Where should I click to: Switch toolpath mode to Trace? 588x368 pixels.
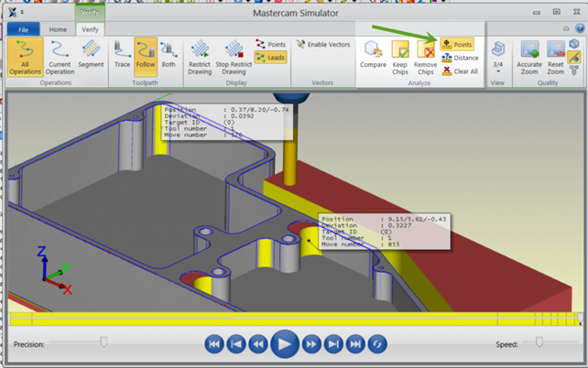tap(122, 54)
